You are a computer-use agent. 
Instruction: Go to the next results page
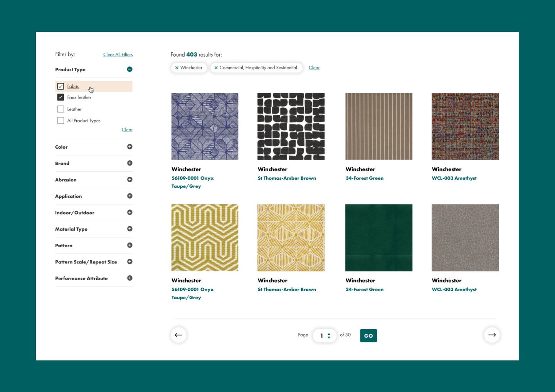492,335
